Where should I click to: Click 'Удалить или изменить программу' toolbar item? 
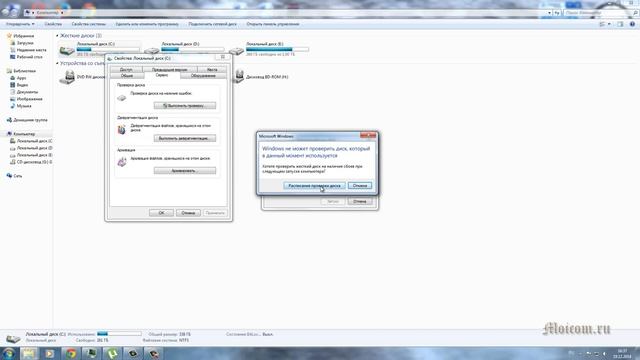tap(147, 24)
